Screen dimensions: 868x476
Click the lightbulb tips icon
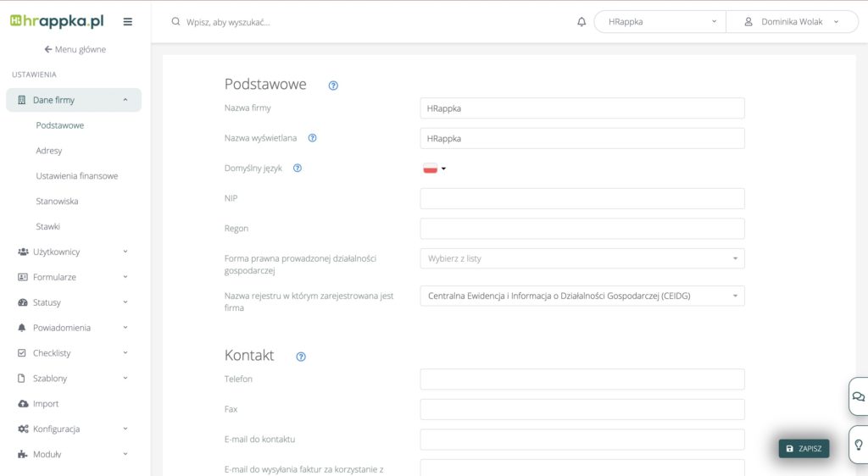click(x=858, y=445)
